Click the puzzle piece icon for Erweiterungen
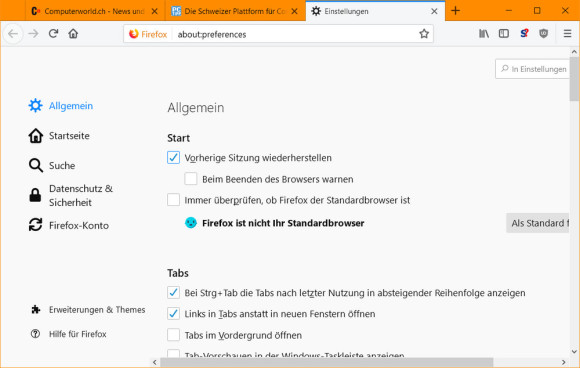 point(36,309)
